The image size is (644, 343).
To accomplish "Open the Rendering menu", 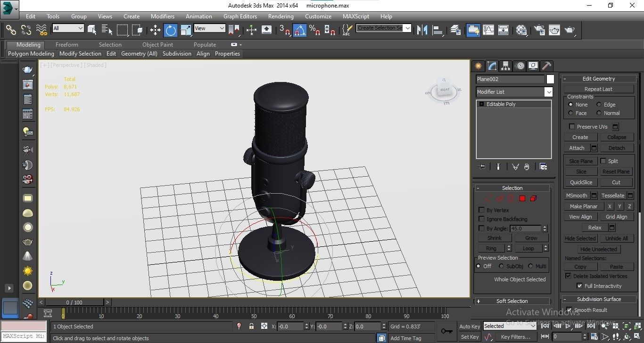I will click(281, 16).
